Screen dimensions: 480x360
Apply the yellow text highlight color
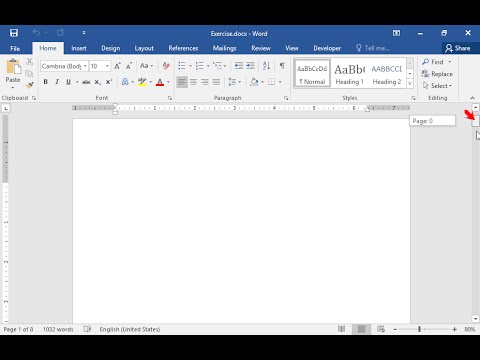click(142, 82)
